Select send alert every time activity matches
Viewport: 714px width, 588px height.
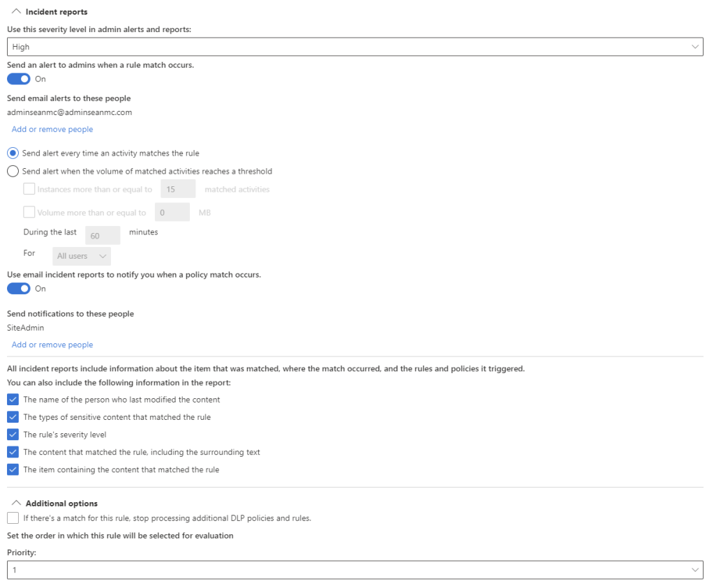[x=13, y=153]
